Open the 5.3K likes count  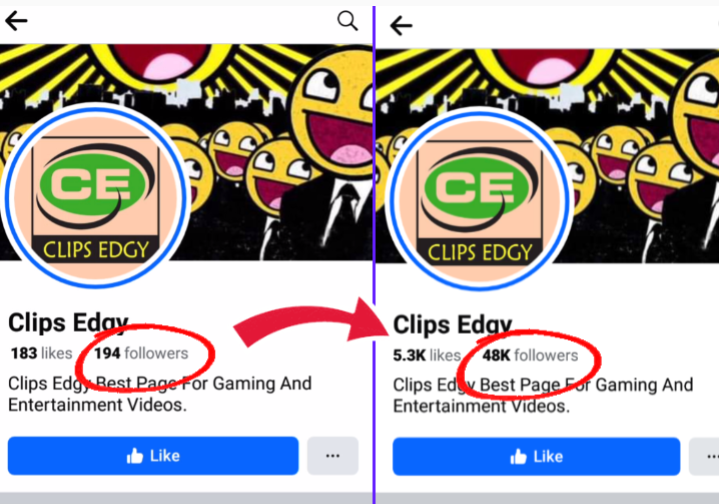point(427,355)
